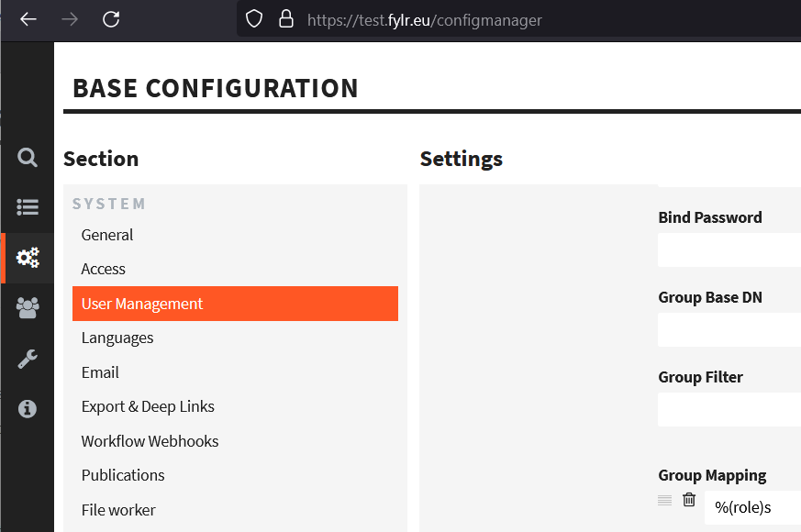Go back using browser back arrow
This screenshot has height=532, width=801.
[28, 19]
